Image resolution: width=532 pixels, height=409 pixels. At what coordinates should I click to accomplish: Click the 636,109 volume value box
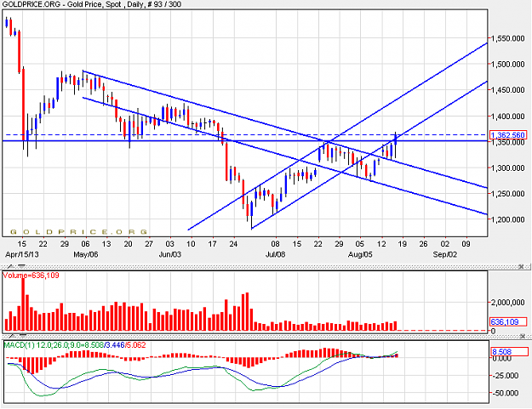(x=508, y=321)
